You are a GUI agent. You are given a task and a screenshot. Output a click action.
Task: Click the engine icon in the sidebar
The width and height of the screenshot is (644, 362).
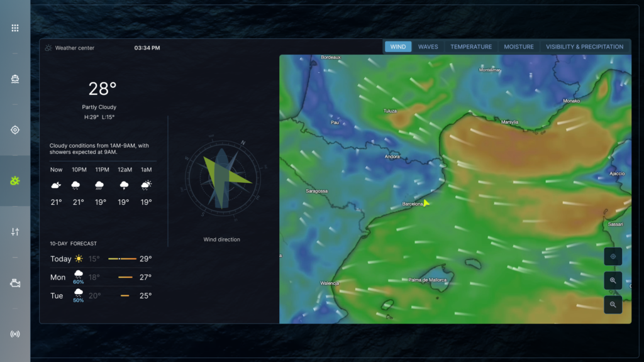(x=15, y=283)
